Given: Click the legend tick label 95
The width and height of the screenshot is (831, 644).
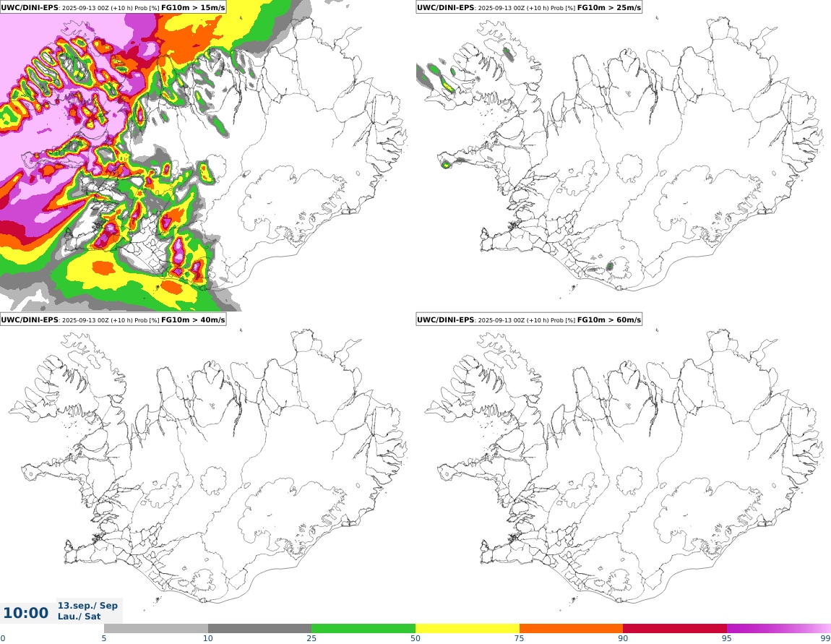Looking at the screenshot, I should (x=727, y=638).
